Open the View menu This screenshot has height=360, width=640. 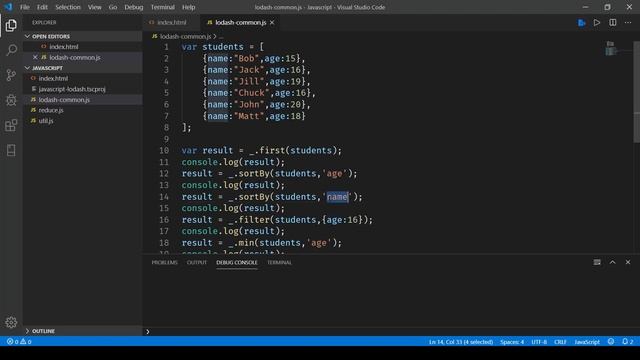pos(95,7)
